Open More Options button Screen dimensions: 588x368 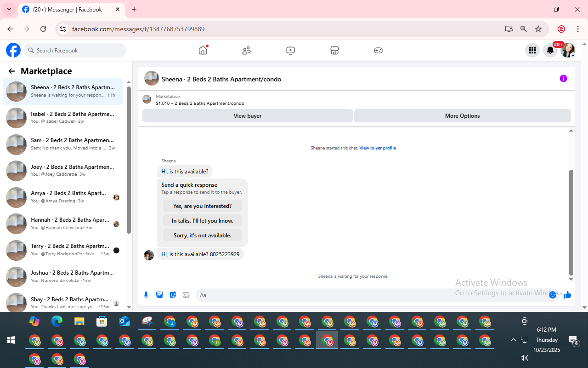click(x=463, y=116)
